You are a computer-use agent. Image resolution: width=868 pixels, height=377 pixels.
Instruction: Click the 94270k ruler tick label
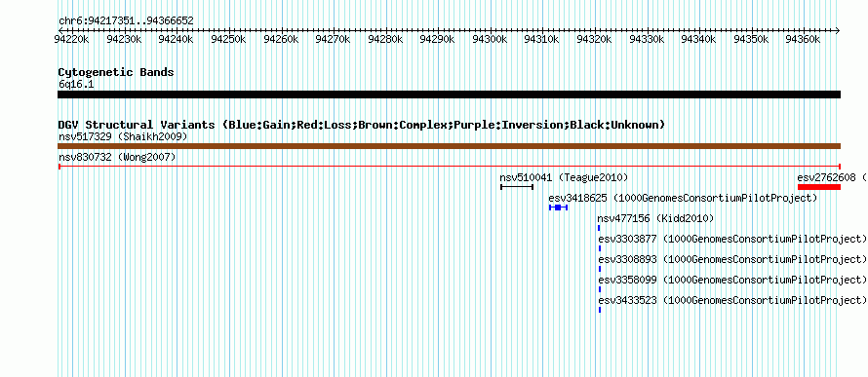pos(333,39)
